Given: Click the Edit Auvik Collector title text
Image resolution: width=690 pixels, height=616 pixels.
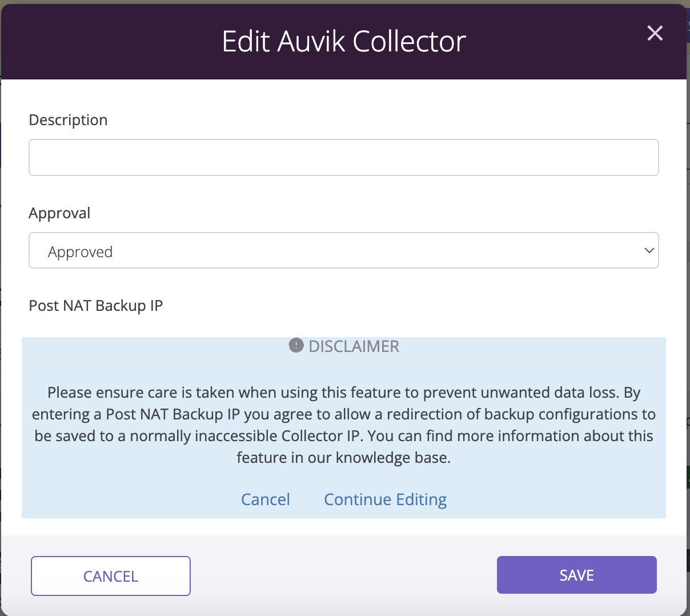Looking at the screenshot, I should coord(344,42).
